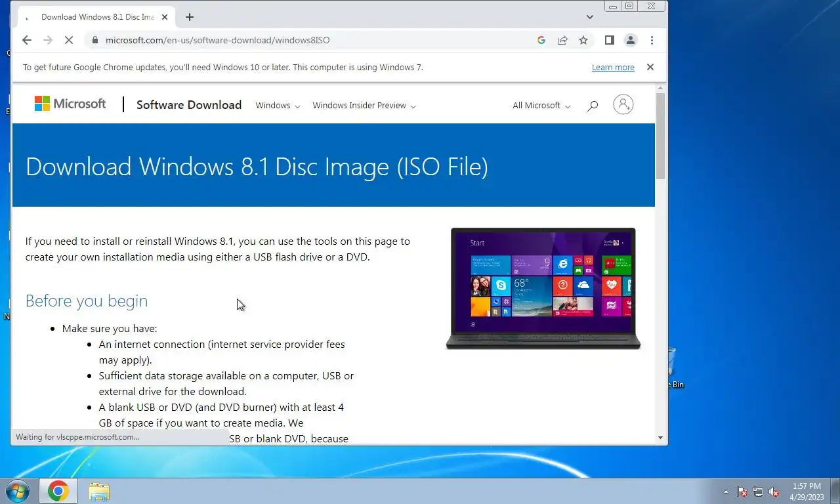Image resolution: width=840 pixels, height=504 pixels.
Task: Click the Recycle Bin desktop icon
Action: 673,367
